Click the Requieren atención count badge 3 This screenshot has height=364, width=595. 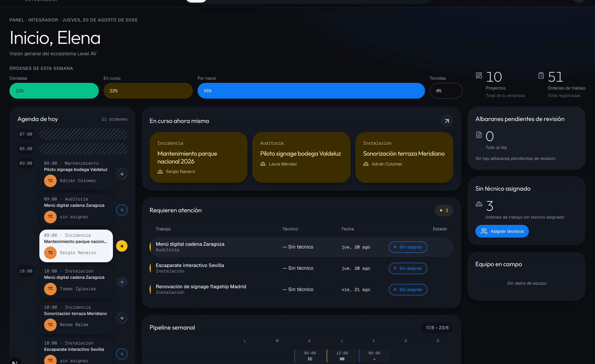444,211
